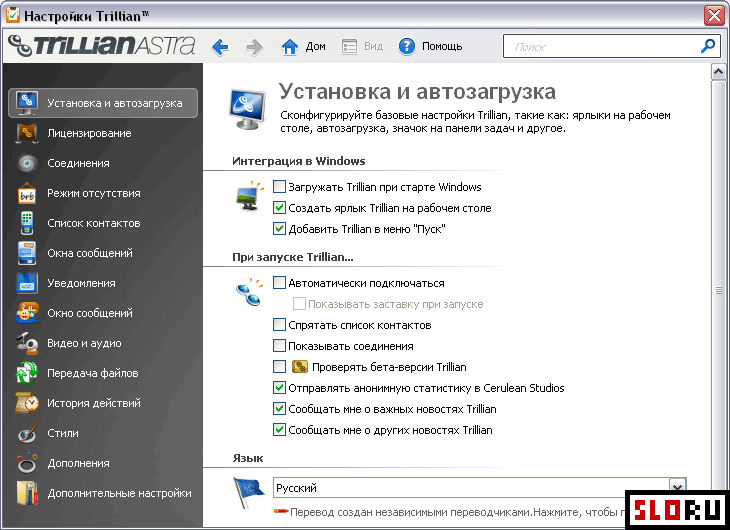Switch to Соединения settings
This screenshot has width=730, height=530.
point(78,163)
